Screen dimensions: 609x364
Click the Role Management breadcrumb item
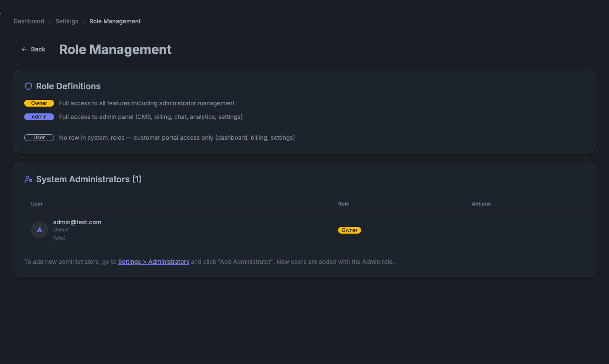115,21
